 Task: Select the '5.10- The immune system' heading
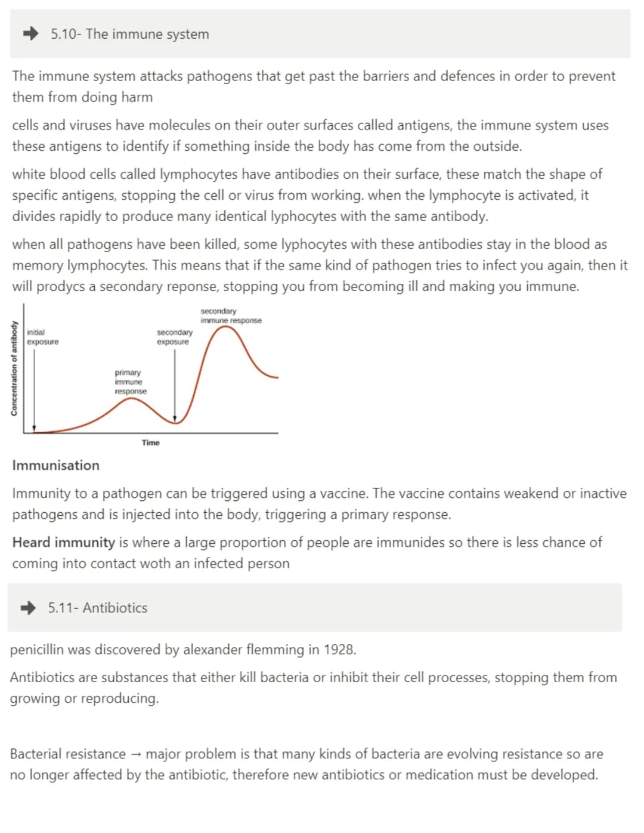click(129, 34)
